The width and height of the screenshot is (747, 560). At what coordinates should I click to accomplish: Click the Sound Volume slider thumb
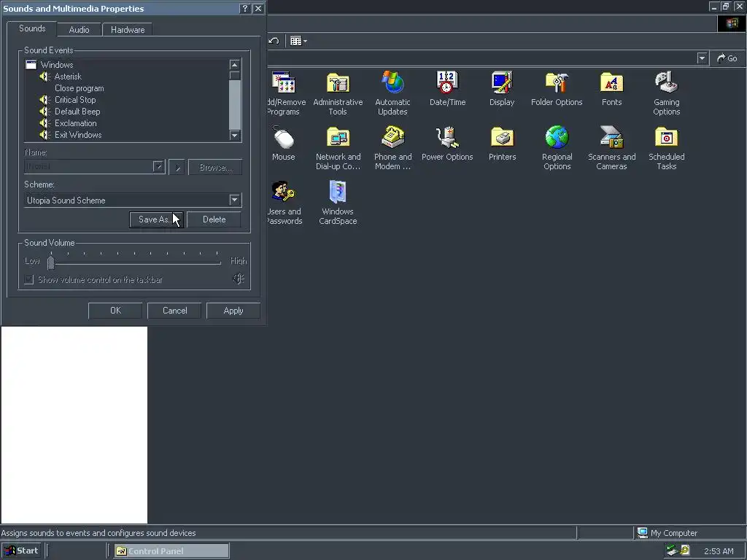(50, 262)
